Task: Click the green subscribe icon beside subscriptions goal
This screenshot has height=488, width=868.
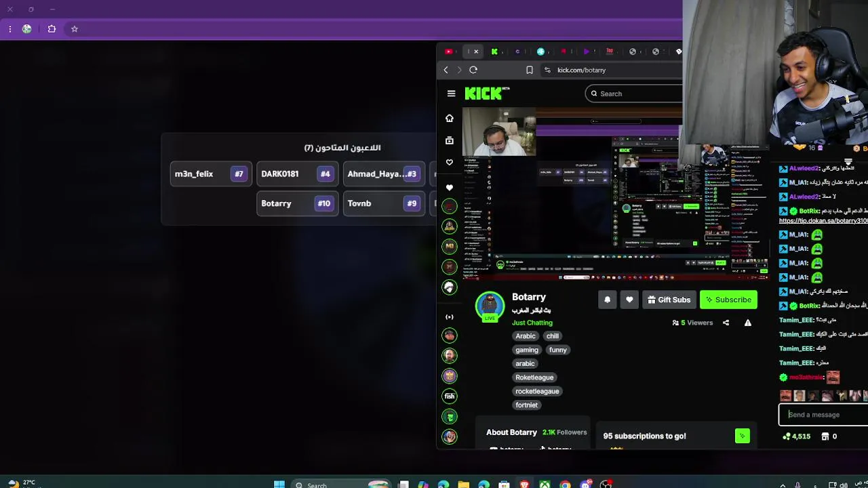Action: (x=743, y=436)
